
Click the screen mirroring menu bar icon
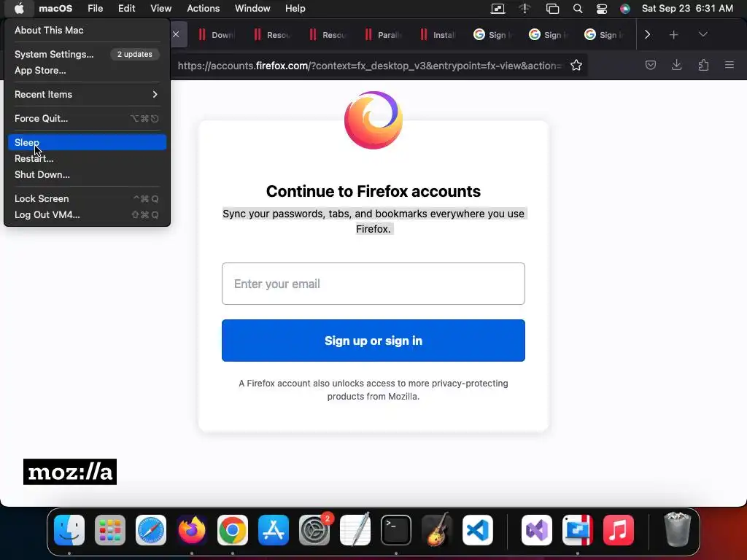[x=498, y=9]
